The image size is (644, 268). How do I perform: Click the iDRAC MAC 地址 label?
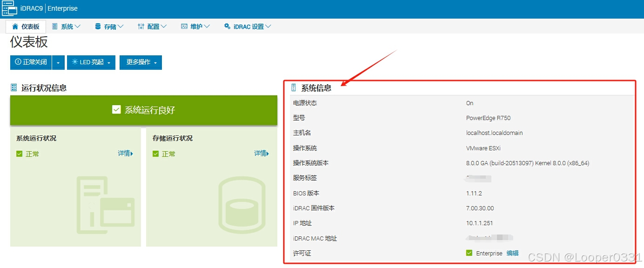(x=315, y=238)
